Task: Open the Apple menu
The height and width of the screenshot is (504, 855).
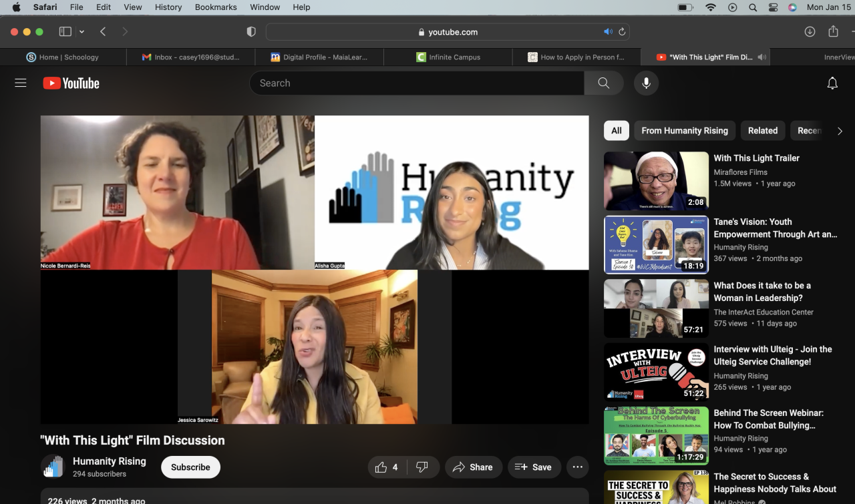Action: click(x=16, y=7)
